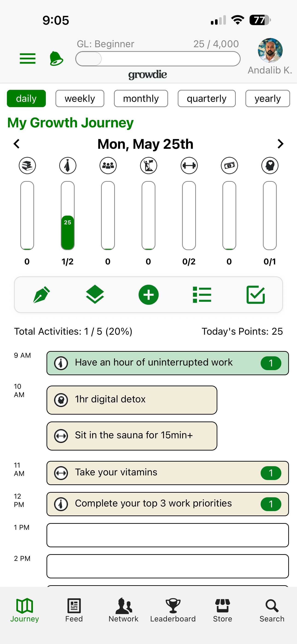297x644 pixels.
Task: Open the hamburger menu
Action: pos(27,59)
